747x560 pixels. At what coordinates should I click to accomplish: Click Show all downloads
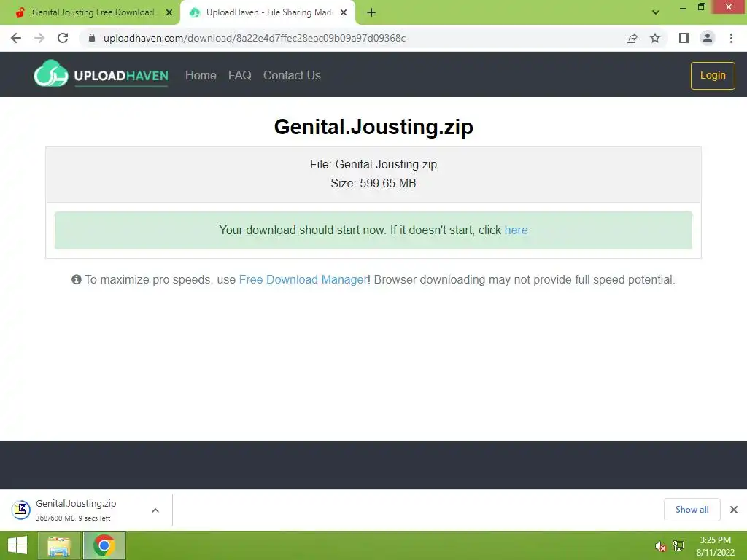click(x=692, y=510)
